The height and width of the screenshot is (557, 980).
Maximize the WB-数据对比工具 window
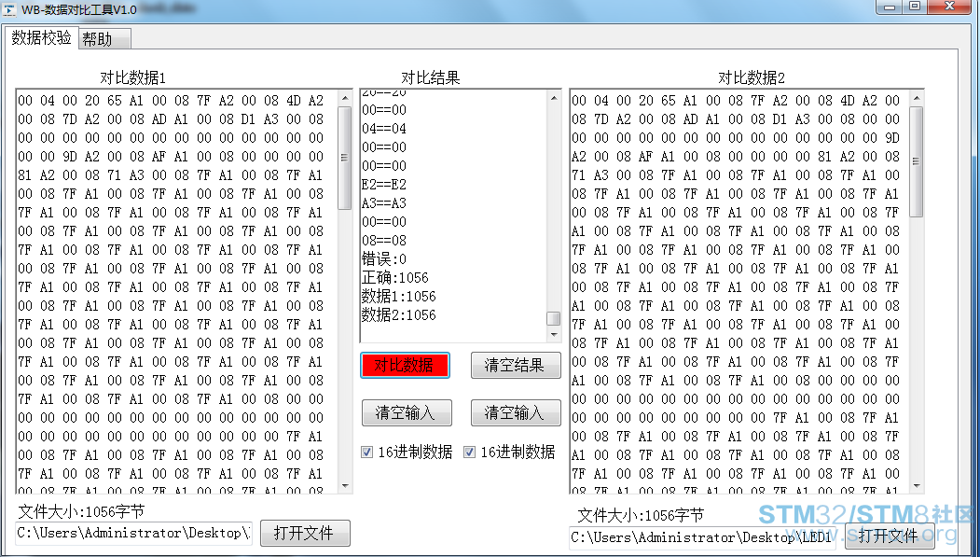(915, 7)
